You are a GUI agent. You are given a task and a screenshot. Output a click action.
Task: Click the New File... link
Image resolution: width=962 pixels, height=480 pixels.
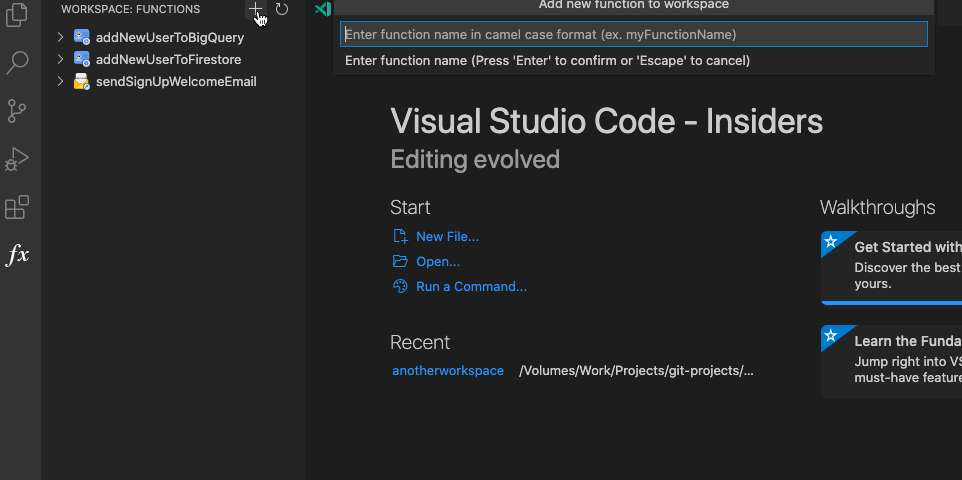click(x=447, y=236)
